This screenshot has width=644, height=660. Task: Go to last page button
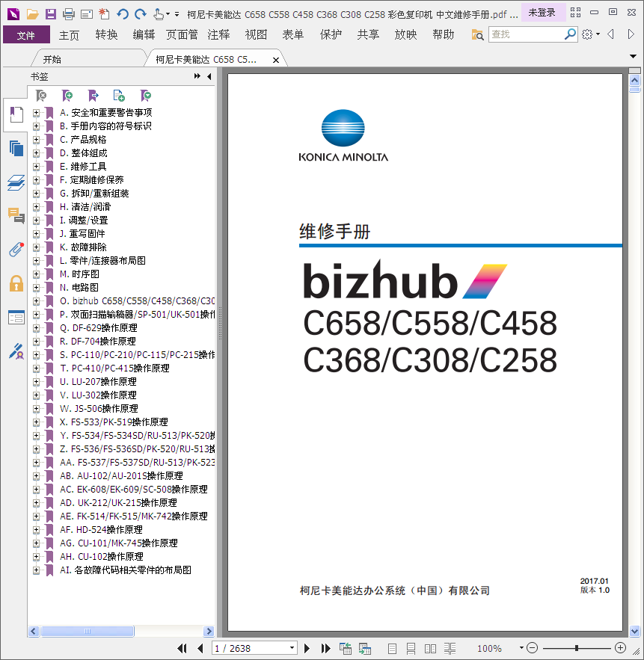(x=325, y=648)
